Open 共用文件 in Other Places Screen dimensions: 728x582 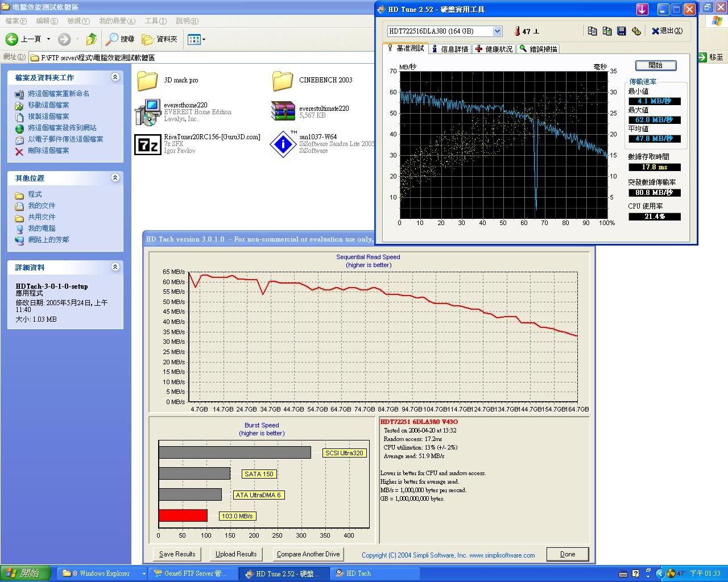[42, 217]
